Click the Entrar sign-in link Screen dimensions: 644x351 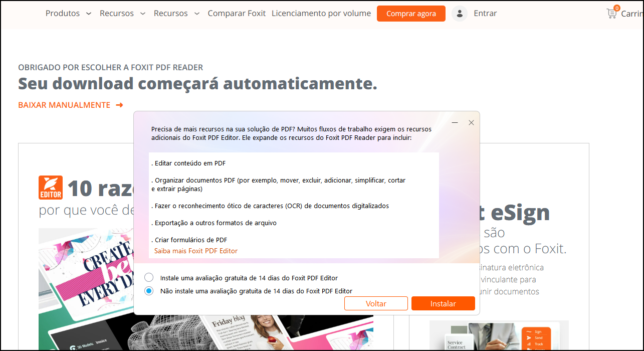(x=485, y=14)
